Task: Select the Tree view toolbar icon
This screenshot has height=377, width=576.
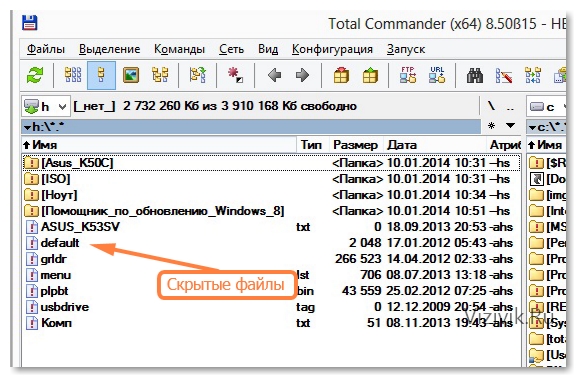Action: 160,75
